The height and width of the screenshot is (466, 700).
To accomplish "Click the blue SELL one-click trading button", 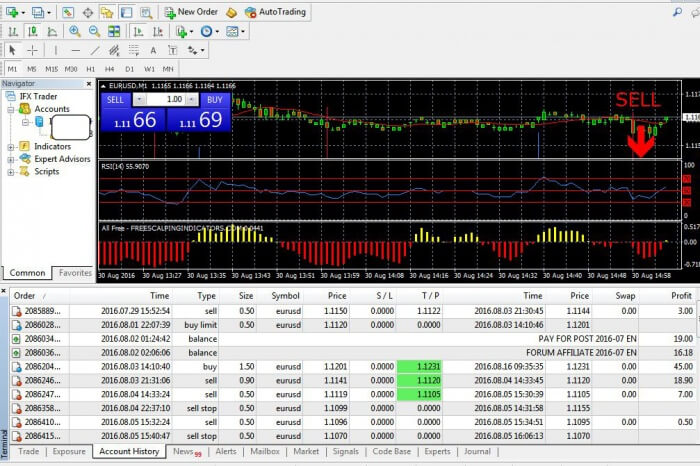I will tap(115, 100).
